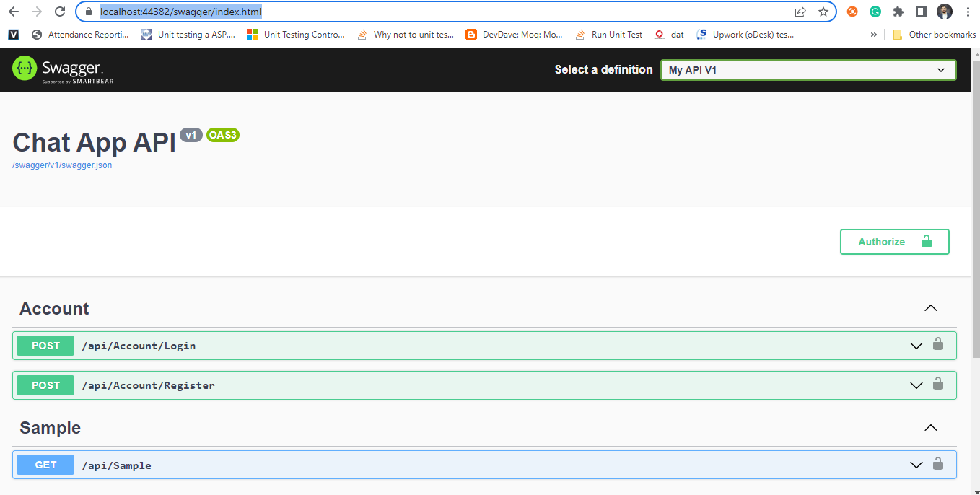
Task: Click the padlock icon on /api/Account/Register
Action: tap(938, 385)
